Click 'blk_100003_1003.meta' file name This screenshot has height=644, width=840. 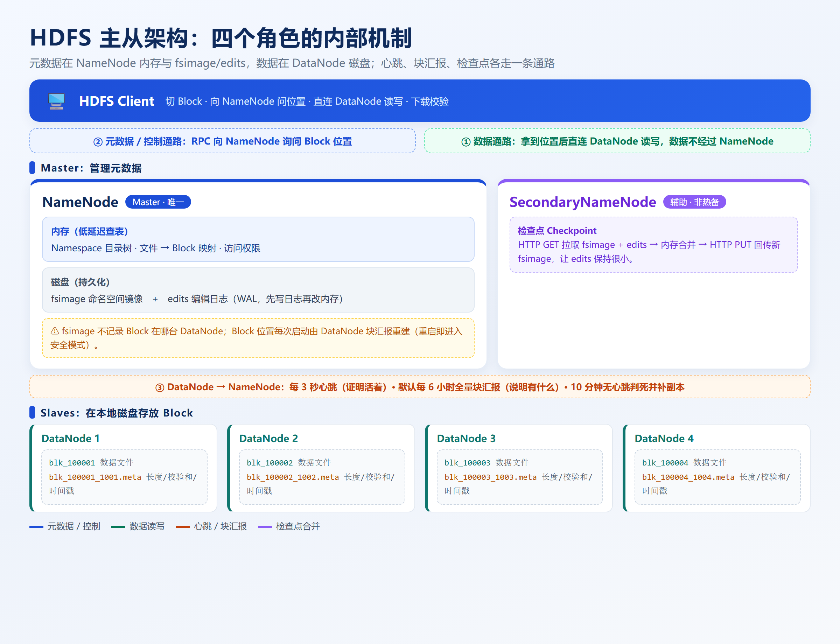click(x=490, y=477)
